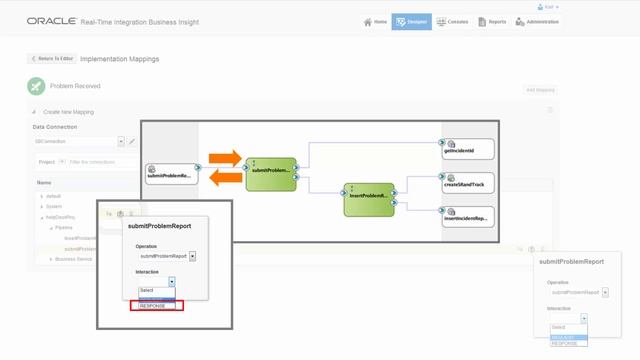Open the Interaction dropdown in the faded popup
The width and height of the screenshot is (640, 360).
click(584, 318)
